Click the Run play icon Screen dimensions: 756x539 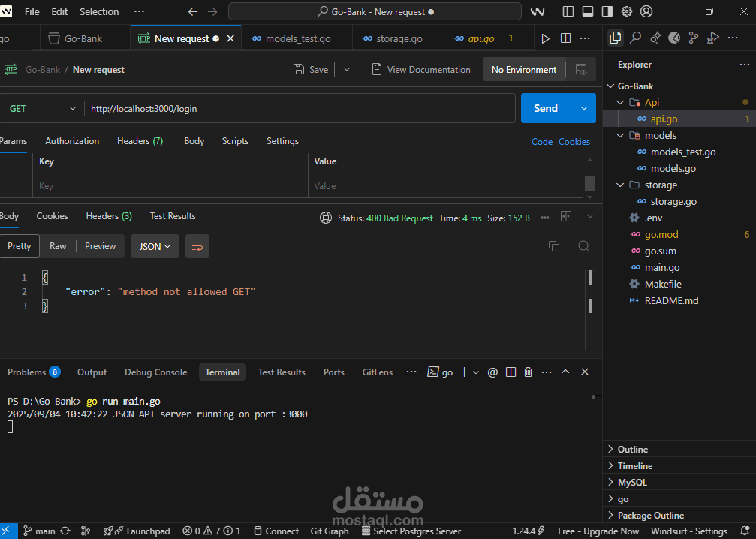tap(545, 38)
